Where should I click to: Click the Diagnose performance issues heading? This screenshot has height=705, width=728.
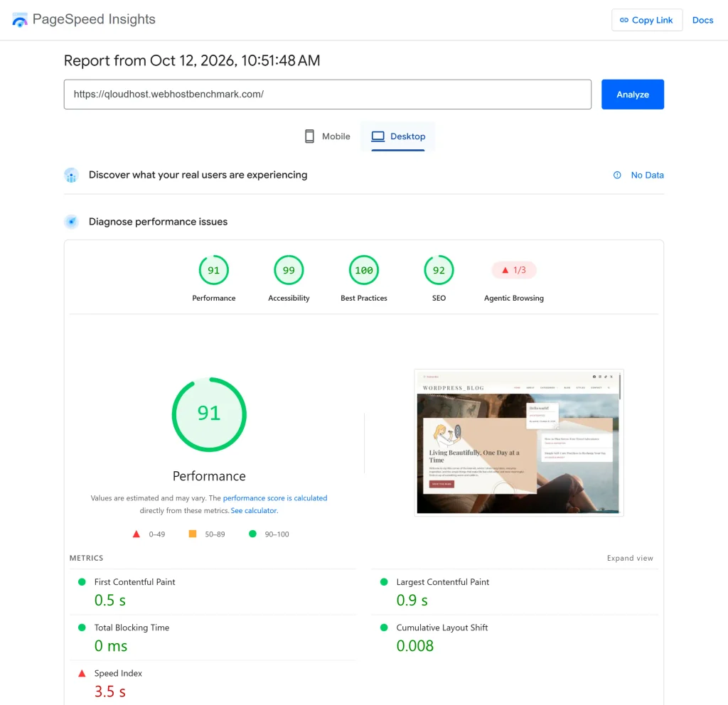coord(158,222)
